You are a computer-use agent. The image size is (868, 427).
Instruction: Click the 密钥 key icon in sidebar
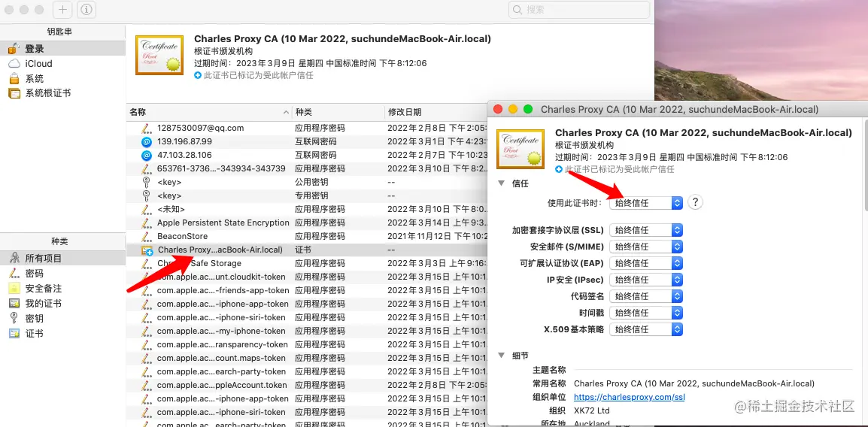tap(14, 319)
